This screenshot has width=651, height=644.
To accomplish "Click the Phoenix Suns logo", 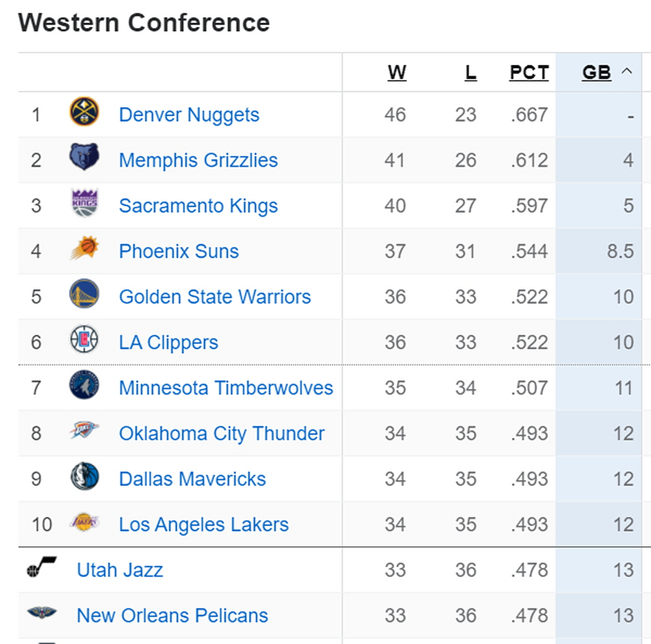I will pos(84,248).
